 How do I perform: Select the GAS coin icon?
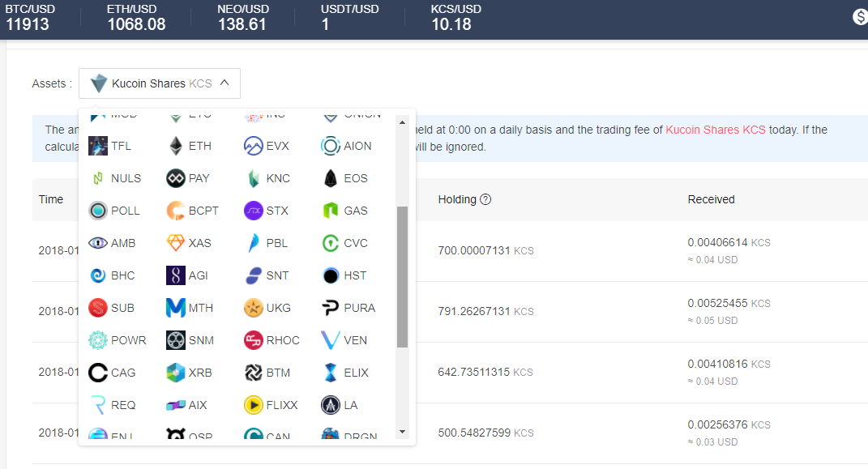coord(331,211)
